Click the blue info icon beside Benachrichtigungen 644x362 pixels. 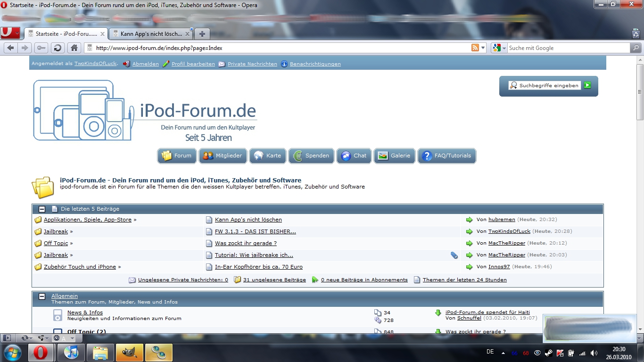284,64
